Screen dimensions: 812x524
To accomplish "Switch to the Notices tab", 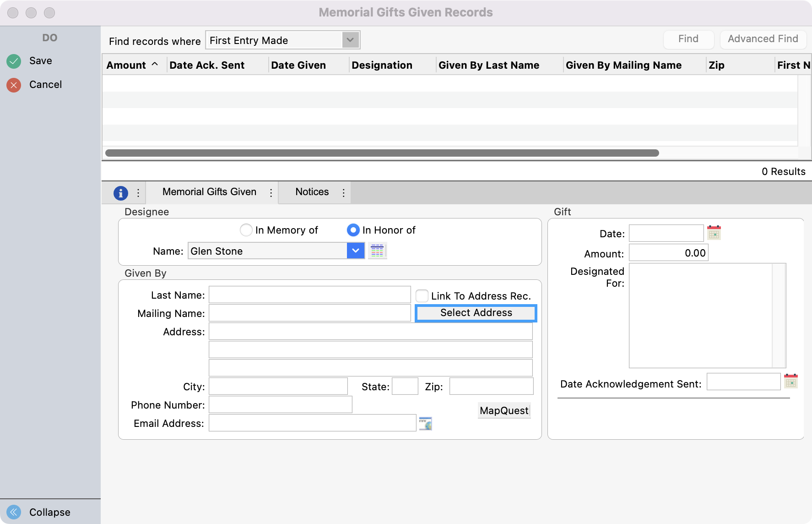I will pos(312,192).
